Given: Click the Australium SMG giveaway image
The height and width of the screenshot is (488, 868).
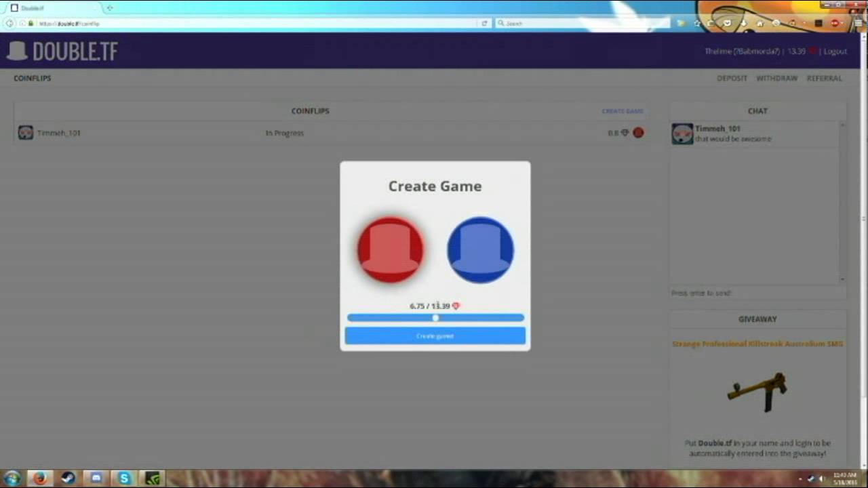Looking at the screenshot, I should pos(757,392).
